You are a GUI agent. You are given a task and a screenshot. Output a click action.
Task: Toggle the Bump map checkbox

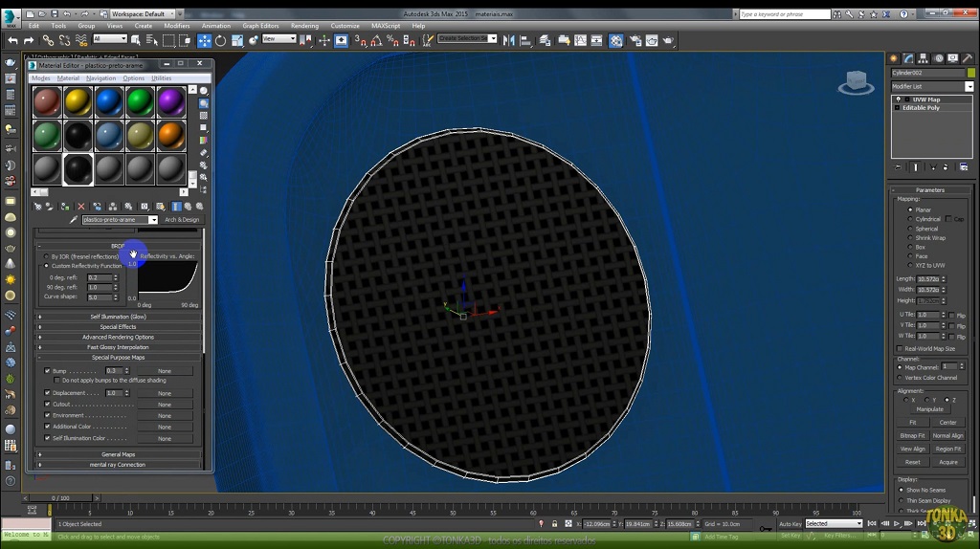pyautogui.click(x=47, y=371)
